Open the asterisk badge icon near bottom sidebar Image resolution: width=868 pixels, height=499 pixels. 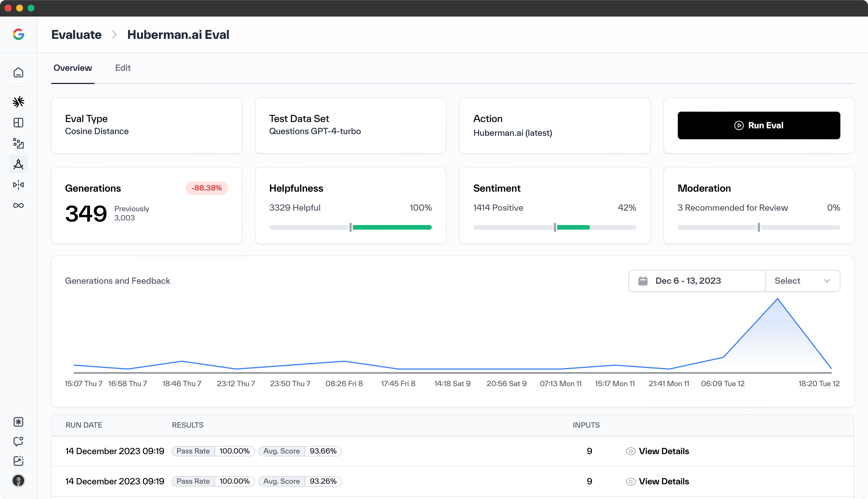pyautogui.click(x=18, y=422)
